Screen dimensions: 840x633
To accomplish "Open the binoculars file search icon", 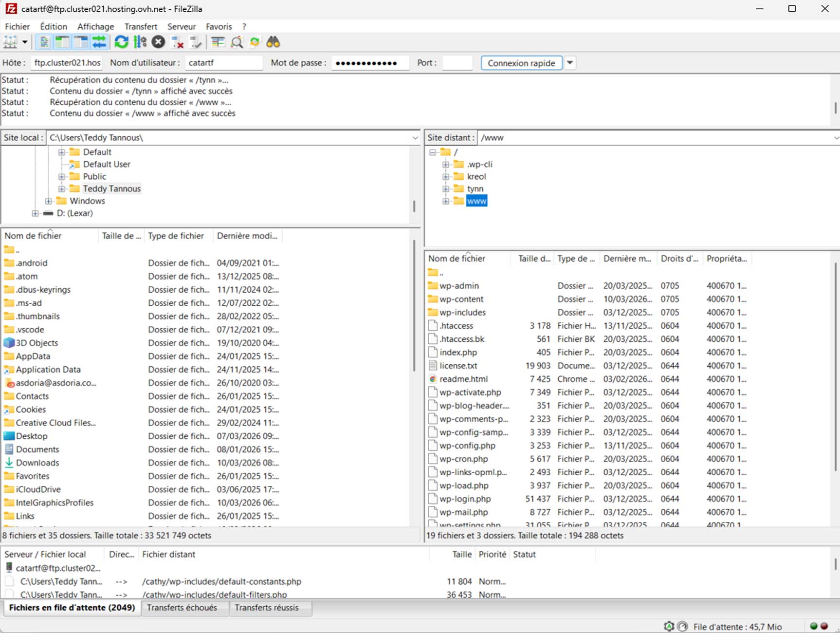I will (273, 42).
